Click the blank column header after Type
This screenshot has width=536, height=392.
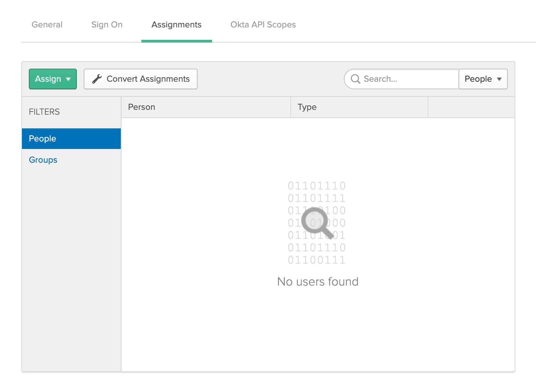[471, 107]
